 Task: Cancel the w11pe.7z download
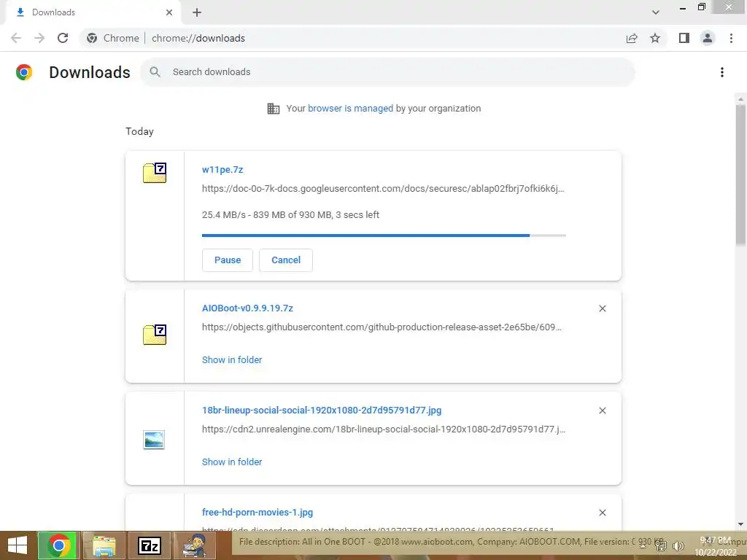286,260
